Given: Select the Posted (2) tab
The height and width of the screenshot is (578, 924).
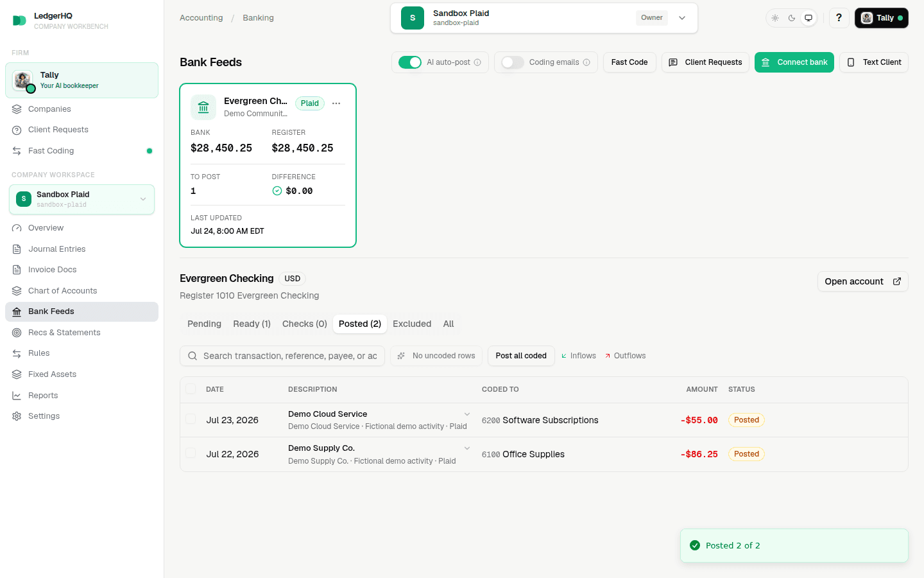Looking at the screenshot, I should pos(360,324).
